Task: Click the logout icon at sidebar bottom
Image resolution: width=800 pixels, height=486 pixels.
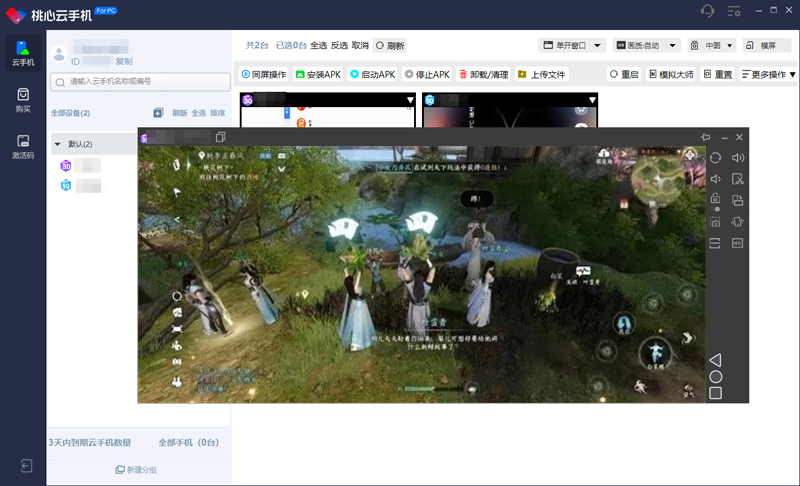Action: [x=26, y=466]
